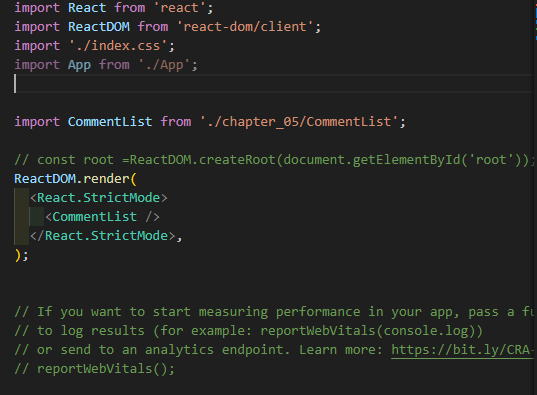This screenshot has height=395, width=537.
Task: Click the './index.css' import line
Action: [95, 46]
